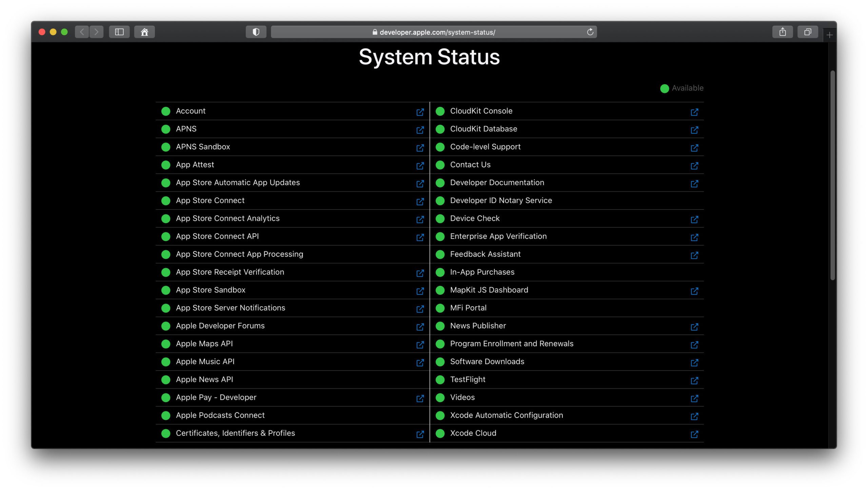Focus the developer.apple.com address bar

[x=434, y=32]
